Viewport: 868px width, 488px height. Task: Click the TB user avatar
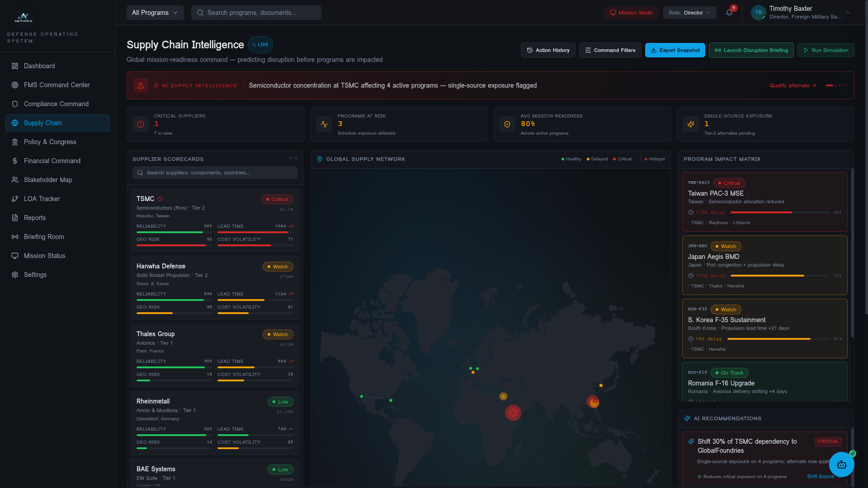pos(759,13)
